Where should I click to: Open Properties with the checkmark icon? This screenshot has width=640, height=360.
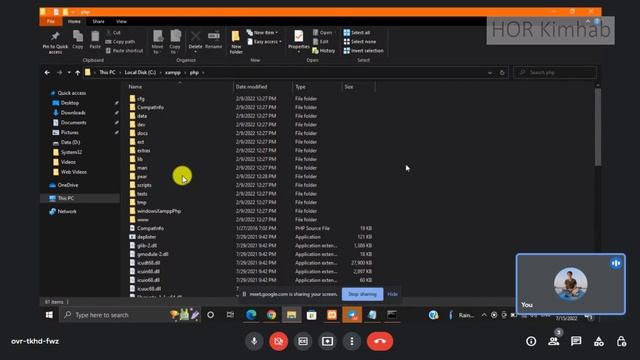click(x=299, y=41)
